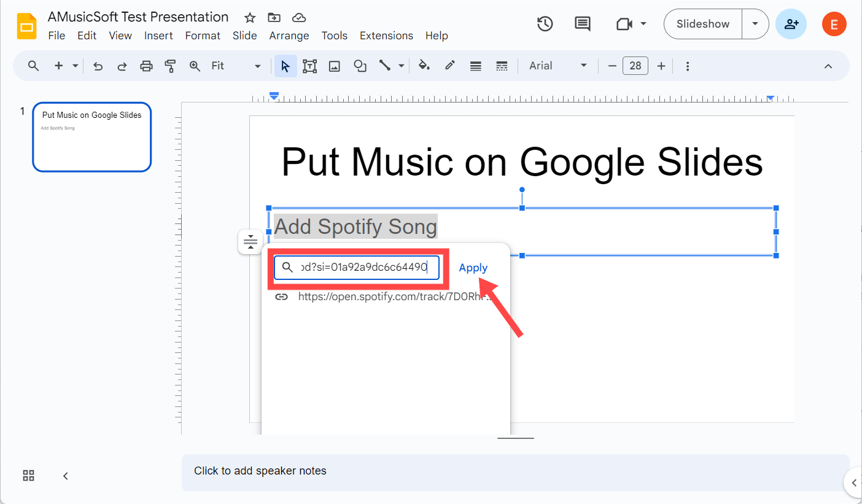Click the move to folder icon
This screenshot has height=504, width=862.
point(274,17)
